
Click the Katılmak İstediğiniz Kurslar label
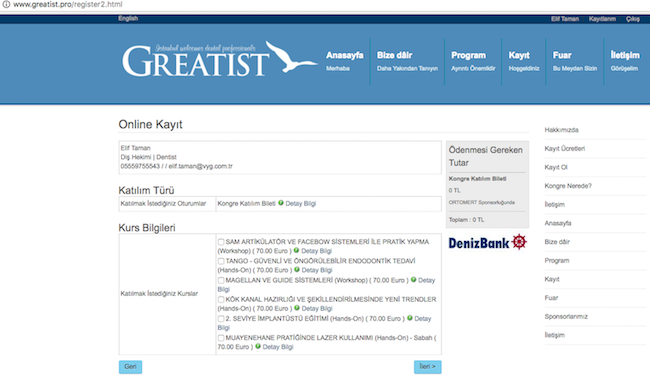[159, 293]
